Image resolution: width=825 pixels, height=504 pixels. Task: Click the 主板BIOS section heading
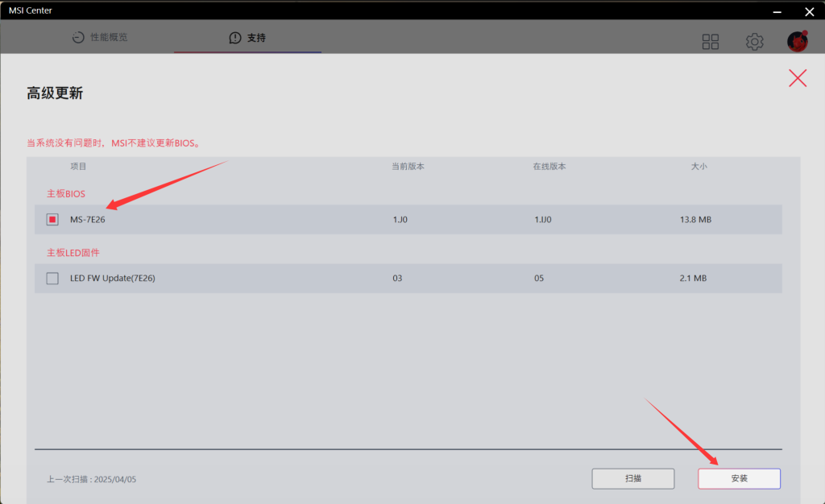pos(66,194)
